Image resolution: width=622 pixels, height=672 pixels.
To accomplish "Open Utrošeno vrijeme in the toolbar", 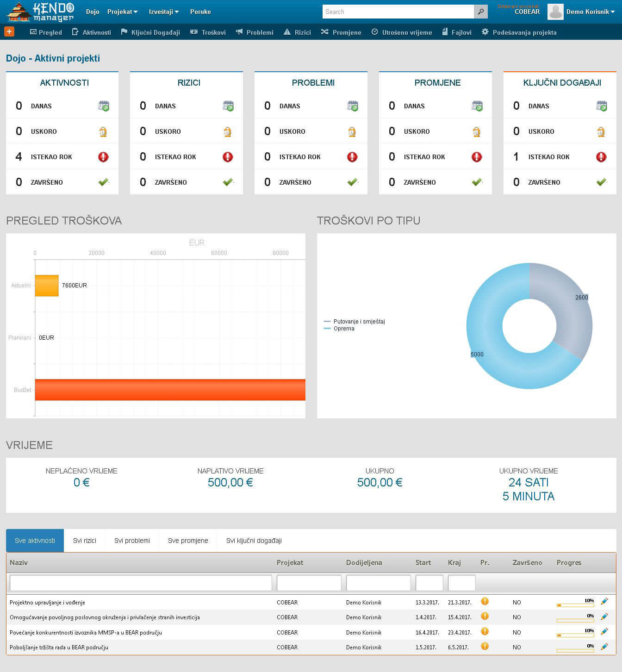I will tap(402, 32).
